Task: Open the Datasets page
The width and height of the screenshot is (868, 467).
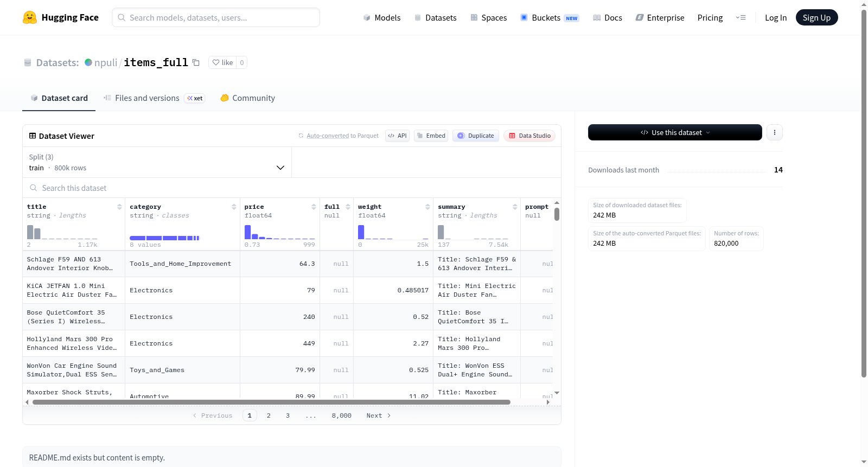Action: click(435, 18)
